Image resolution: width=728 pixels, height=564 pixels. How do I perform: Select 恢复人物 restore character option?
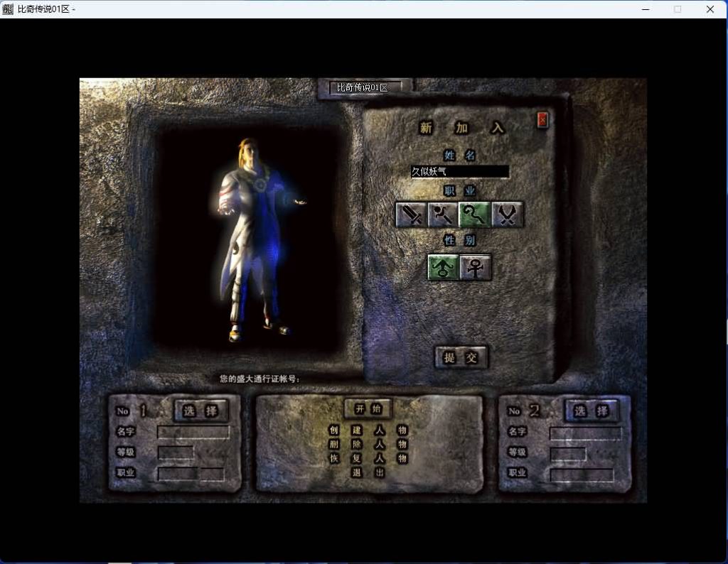point(368,458)
